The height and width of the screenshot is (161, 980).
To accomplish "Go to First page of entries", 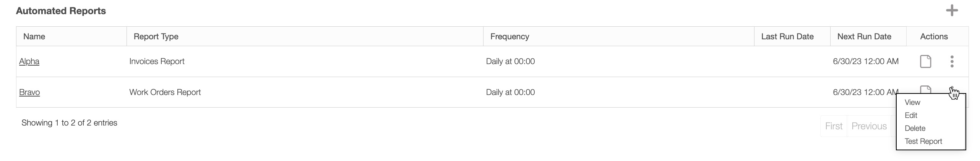I will coord(834,126).
